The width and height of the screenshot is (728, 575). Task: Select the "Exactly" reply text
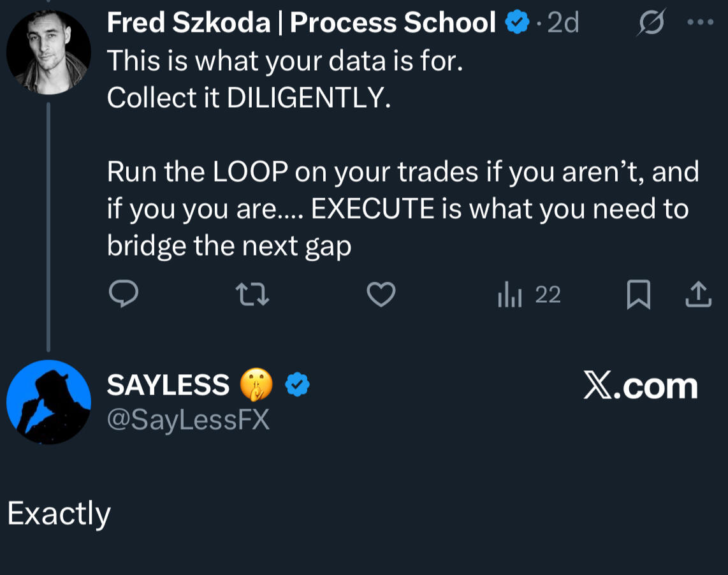coord(59,514)
